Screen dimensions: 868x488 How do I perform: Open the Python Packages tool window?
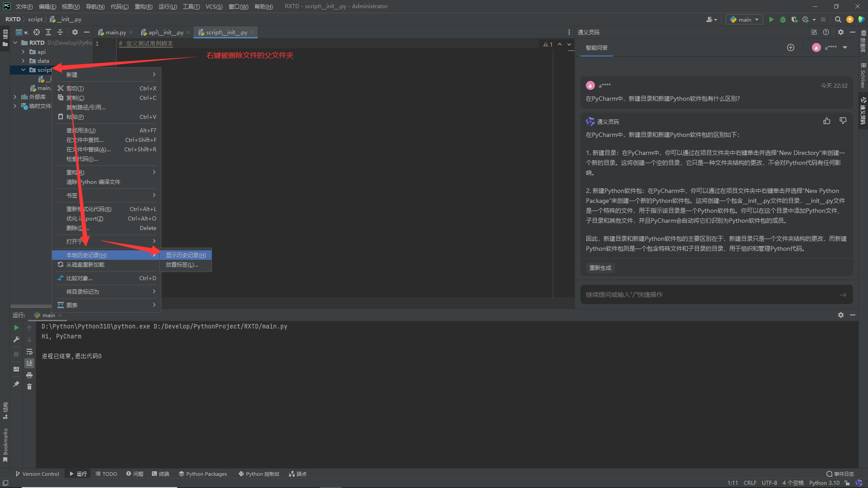[203, 474]
